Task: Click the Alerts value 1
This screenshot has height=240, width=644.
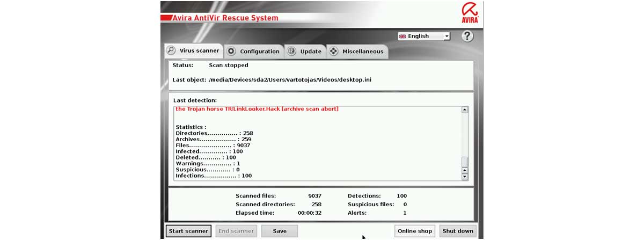Action: [405, 213]
